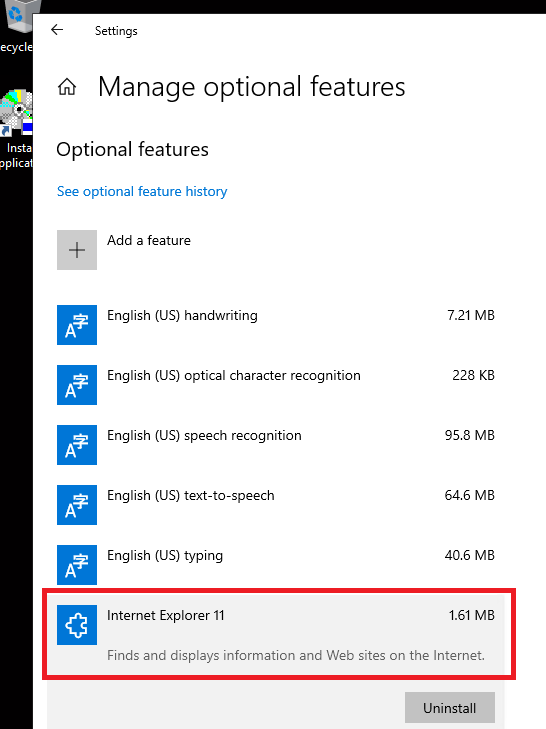Click the Settings window title text
Image resolution: width=546 pixels, height=729 pixels.
pos(116,31)
